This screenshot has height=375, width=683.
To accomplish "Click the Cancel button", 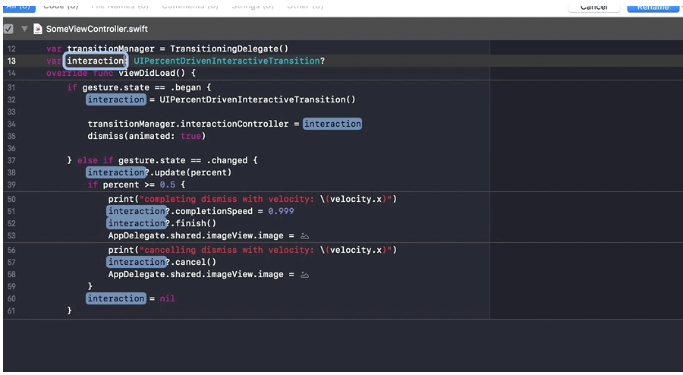I will (x=594, y=6).
